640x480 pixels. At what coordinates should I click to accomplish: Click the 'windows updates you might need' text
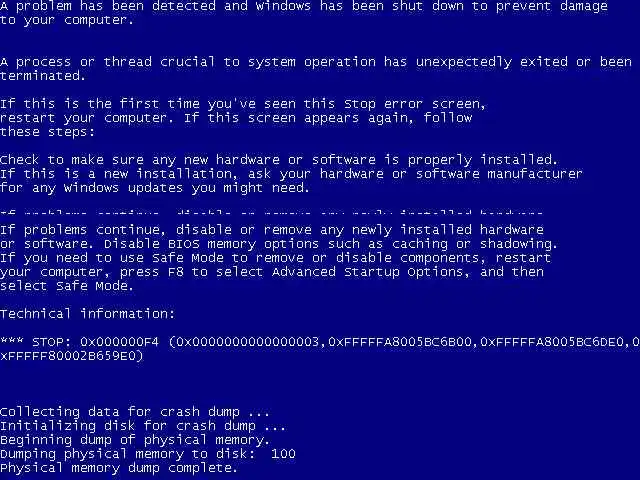point(186,188)
